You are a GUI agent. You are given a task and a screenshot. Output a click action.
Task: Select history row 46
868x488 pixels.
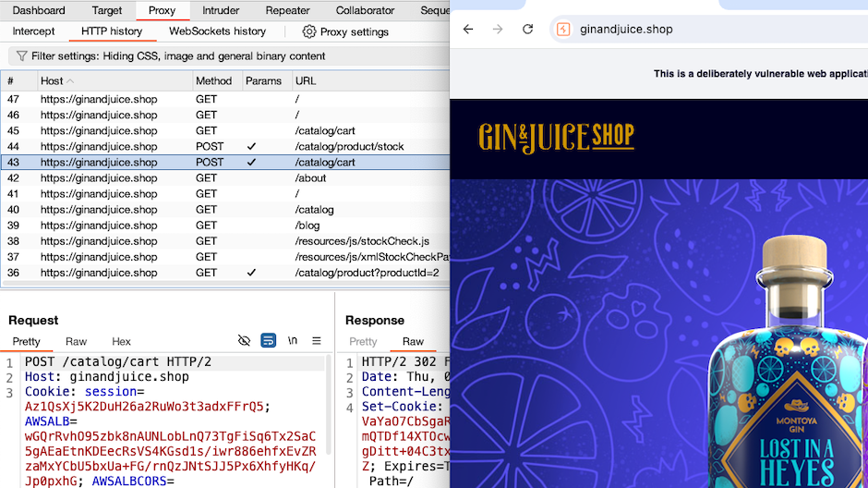(225, 115)
